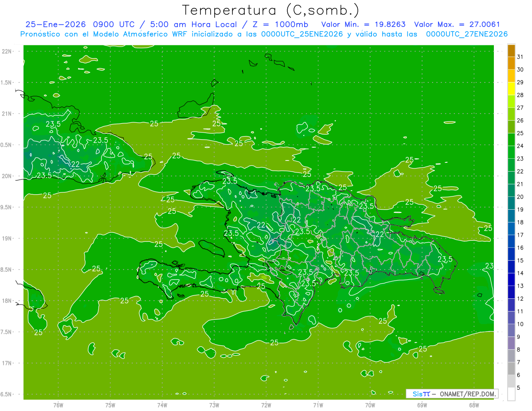532x411 pixels.
Task: Select the blue swatch between 17 and 18
Action: tap(511, 229)
